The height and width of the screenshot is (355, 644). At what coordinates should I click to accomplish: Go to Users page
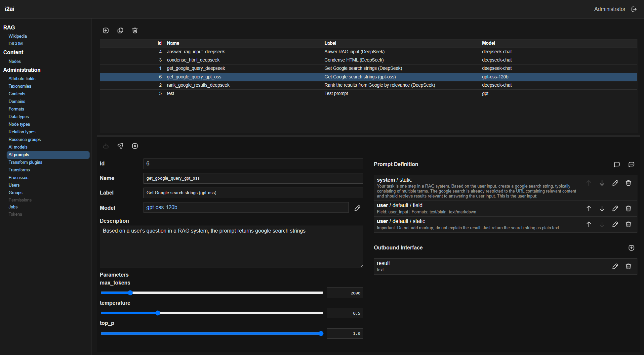[x=14, y=185]
